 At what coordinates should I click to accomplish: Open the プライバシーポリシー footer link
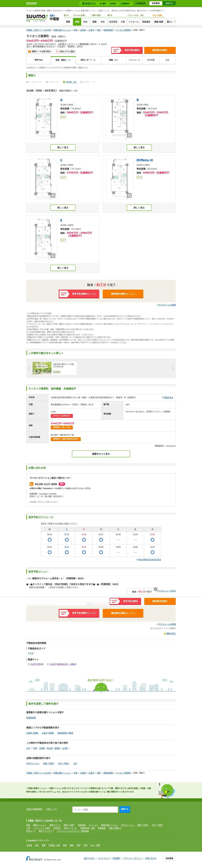coord(132,858)
